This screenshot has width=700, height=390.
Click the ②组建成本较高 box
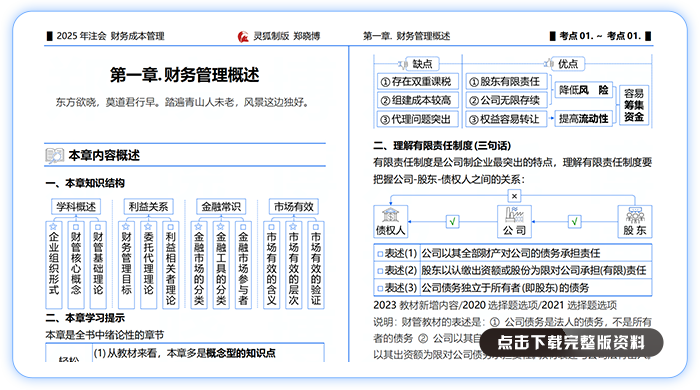(x=418, y=100)
